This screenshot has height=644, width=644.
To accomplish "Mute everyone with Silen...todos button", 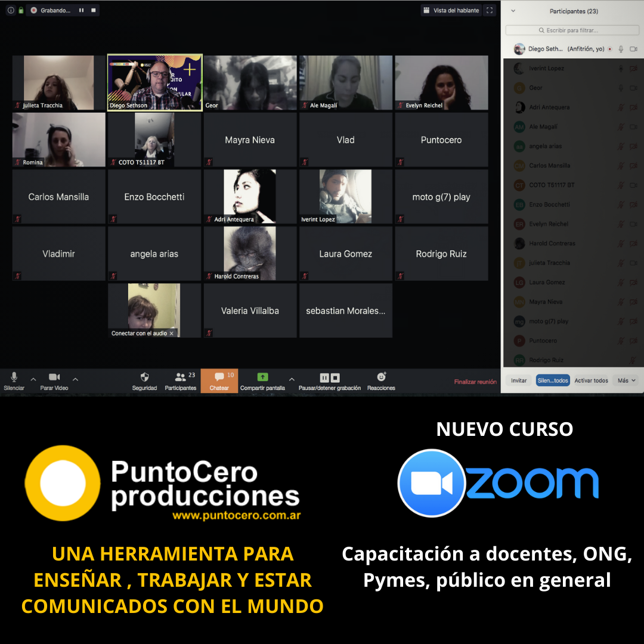I will 553,380.
